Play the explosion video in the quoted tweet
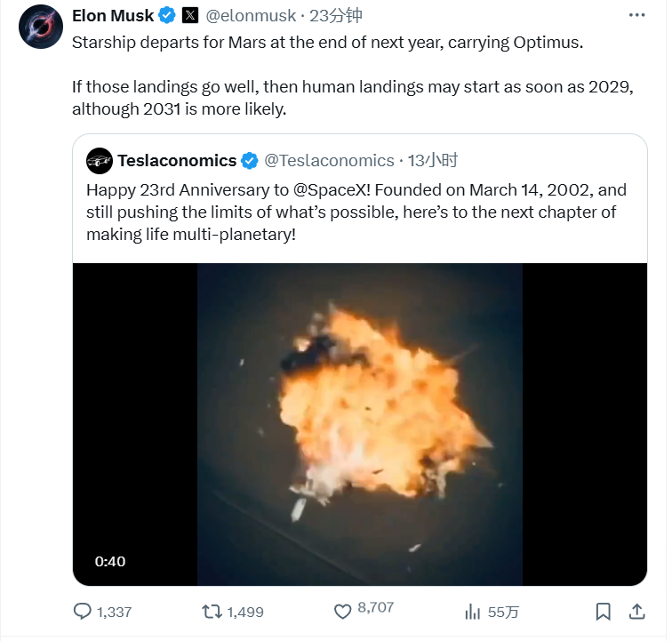This screenshot has width=672, height=641. click(x=359, y=425)
